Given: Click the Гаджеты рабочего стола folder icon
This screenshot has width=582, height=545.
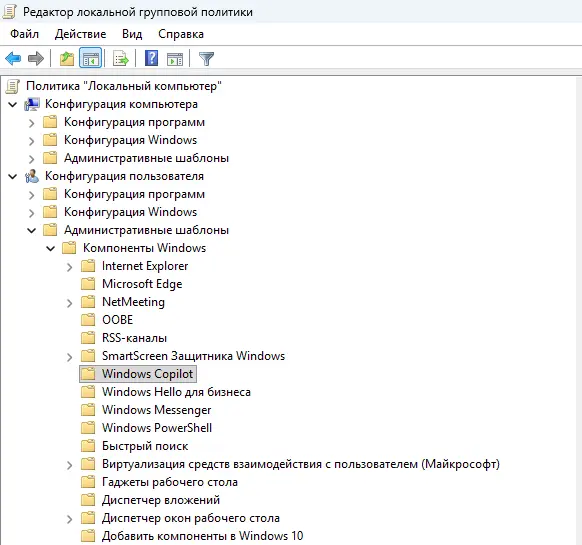Looking at the screenshot, I should coord(88,482).
